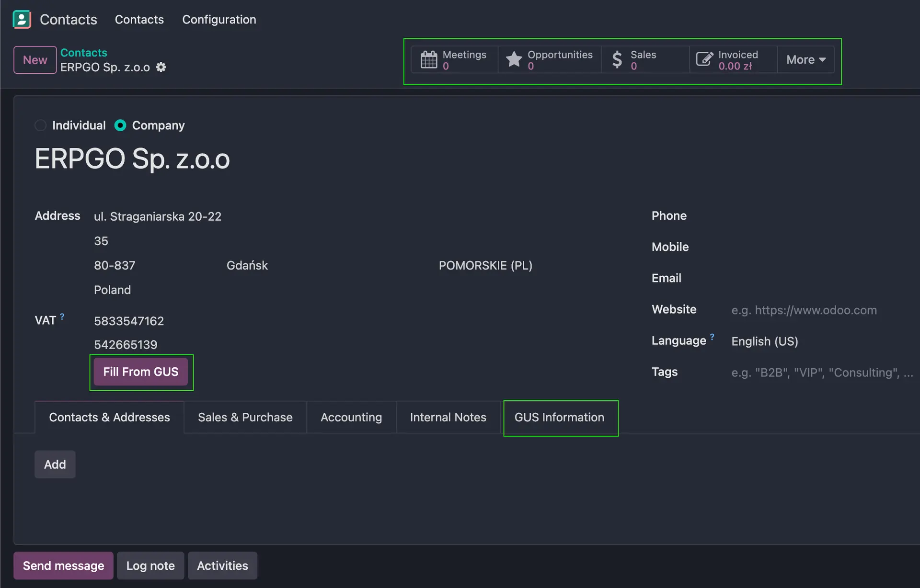Click the Language help question mark

[712, 337]
